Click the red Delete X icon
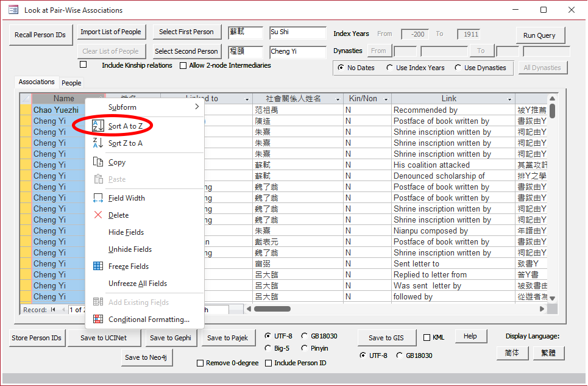 pyautogui.click(x=97, y=215)
